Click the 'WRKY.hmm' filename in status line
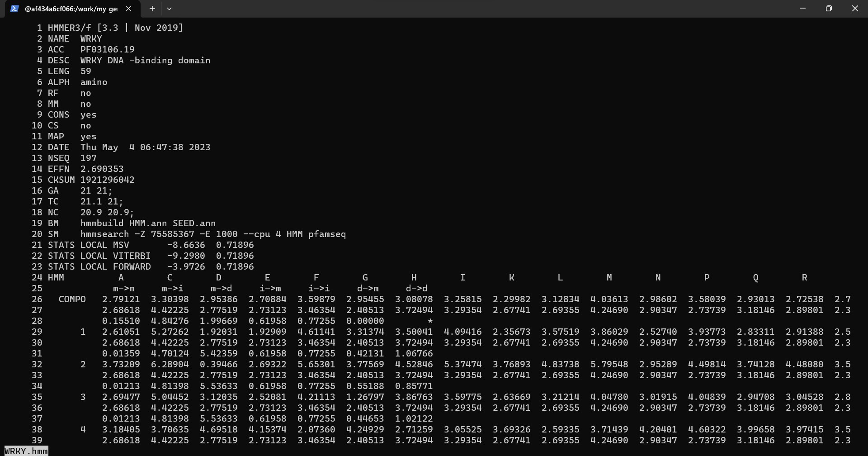The image size is (868, 456). (26, 451)
